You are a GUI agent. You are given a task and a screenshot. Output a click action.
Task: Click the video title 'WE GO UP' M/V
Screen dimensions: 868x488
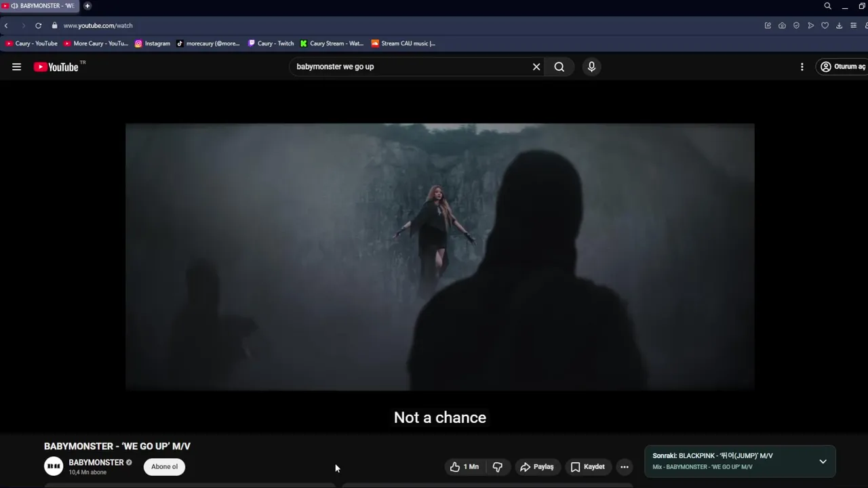(117, 446)
